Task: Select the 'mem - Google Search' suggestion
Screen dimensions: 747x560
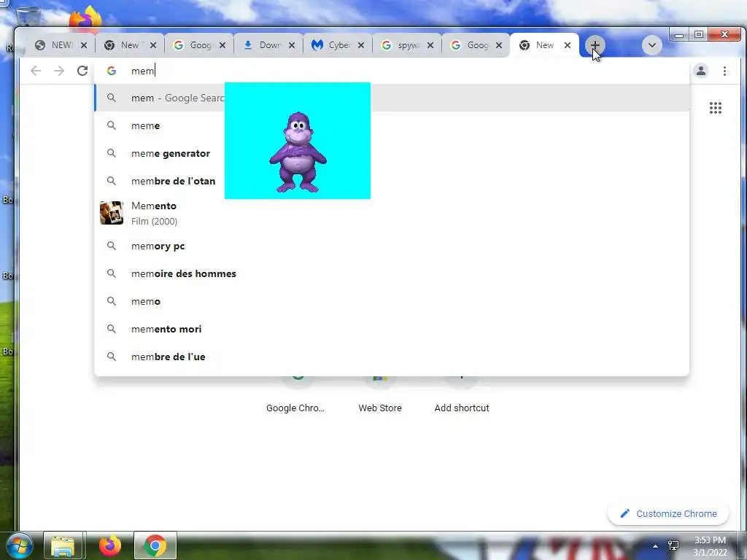Action: tap(392, 98)
